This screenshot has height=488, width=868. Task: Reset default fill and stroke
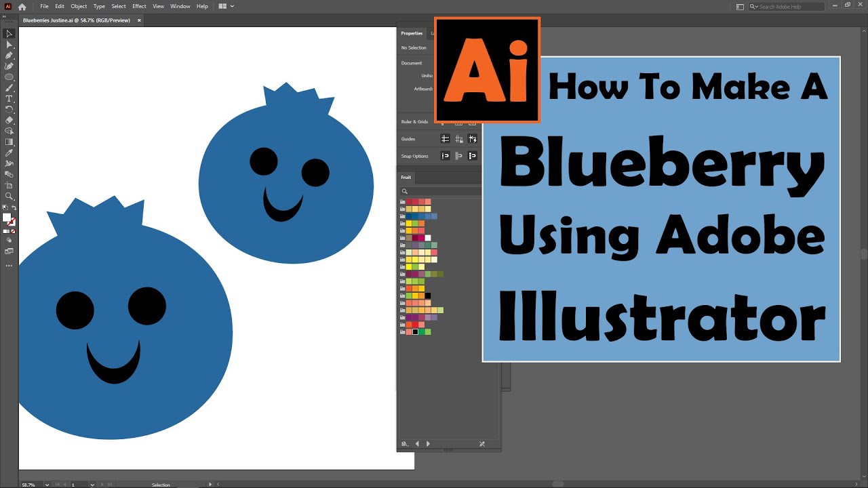5,207
